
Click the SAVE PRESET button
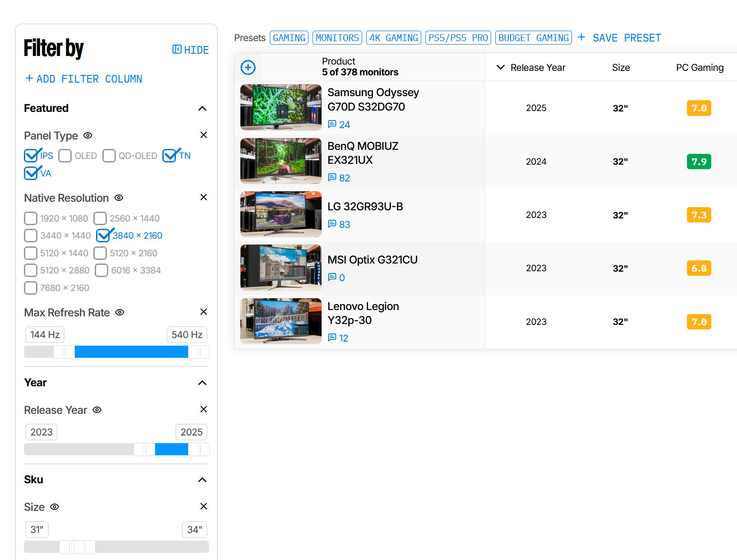(x=619, y=38)
